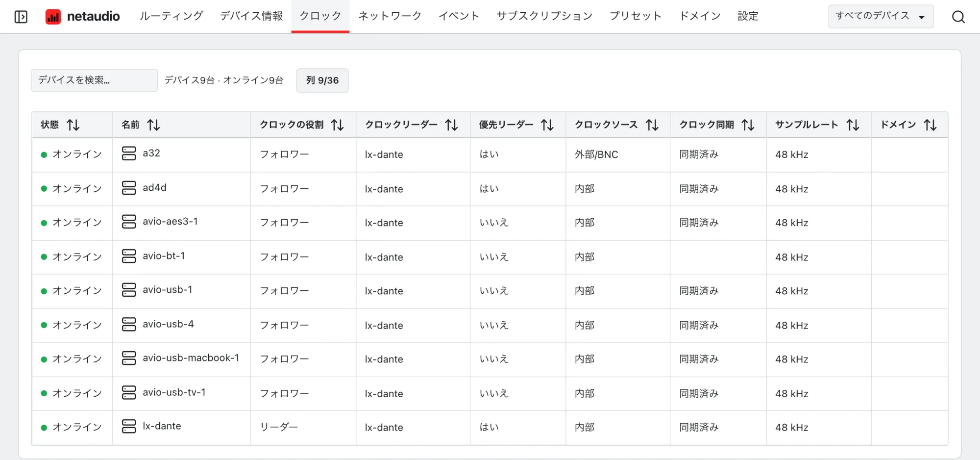
Task: Open 列 9/36 column selector
Action: click(x=322, y=80)
